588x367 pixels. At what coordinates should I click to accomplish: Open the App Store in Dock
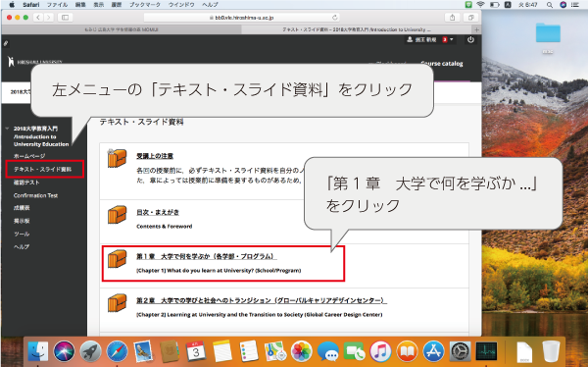coord(433,351)
